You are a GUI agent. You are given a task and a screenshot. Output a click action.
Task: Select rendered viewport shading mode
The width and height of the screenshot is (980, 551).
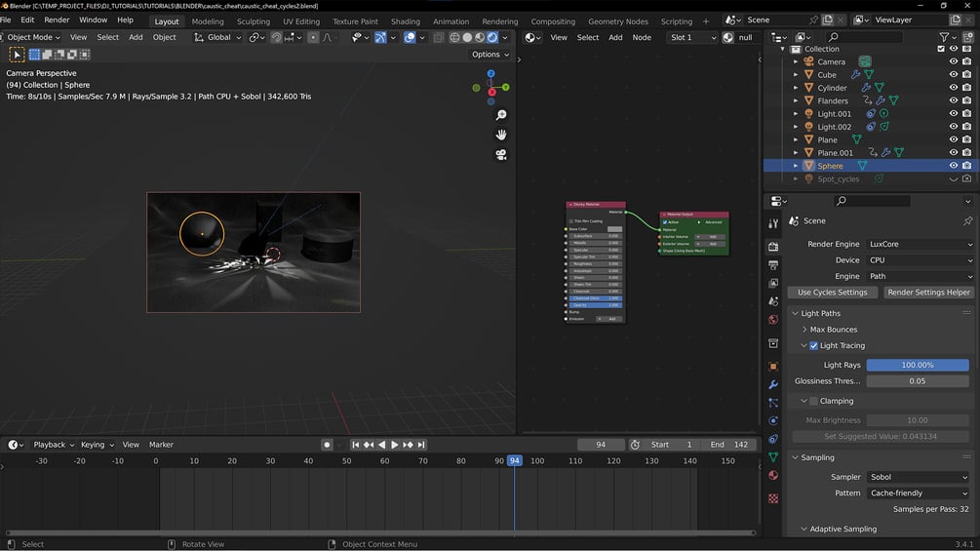point(492,37)
